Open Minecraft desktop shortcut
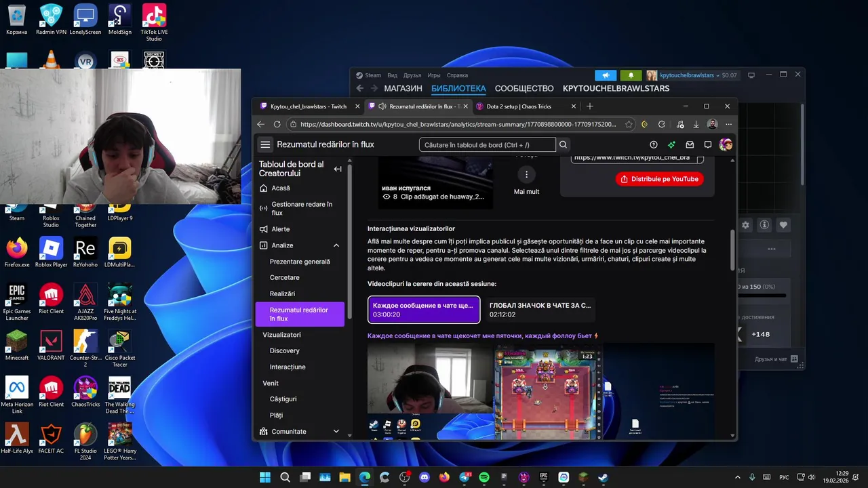The height and width of the screenshot is (488, 868). point(17,346)
